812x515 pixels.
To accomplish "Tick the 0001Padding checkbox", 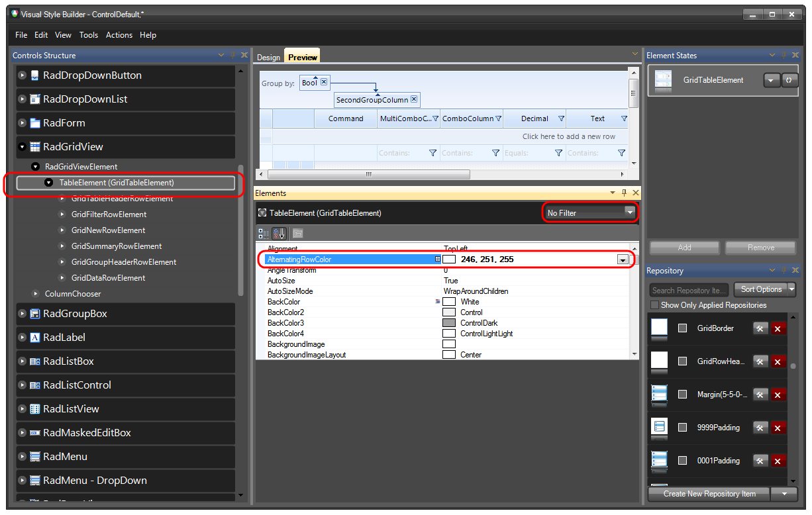I will pos(683,461).
